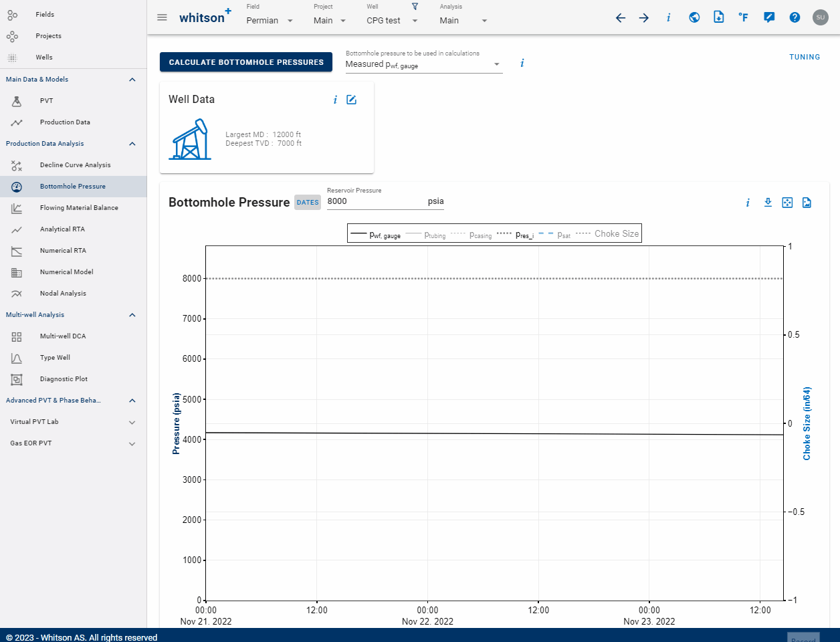
Task: Open the Well dropdown showing CPG test
Action: [393, 21]
